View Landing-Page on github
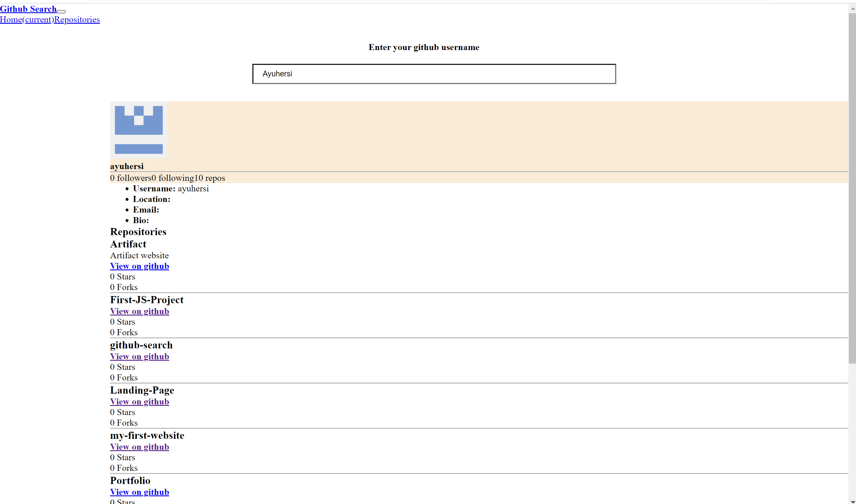856x504 pixels. (x=139, y=401)
